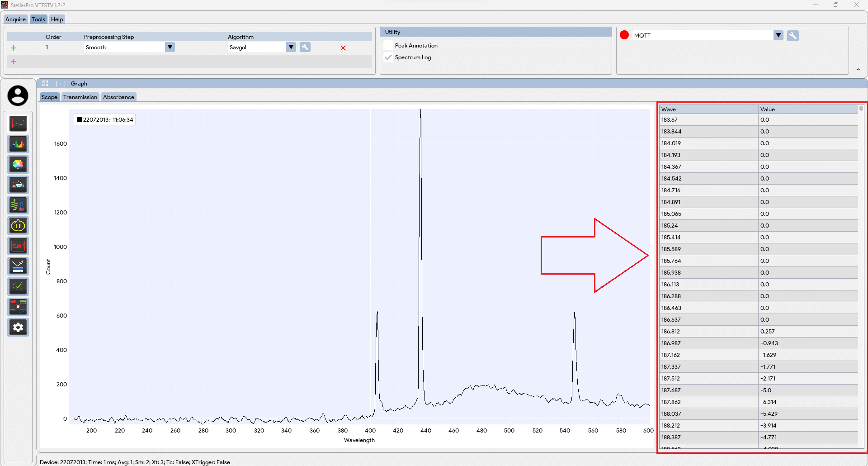Open the rainbow spectrum sidebar module
Screen dimensions: 868x466
[x=18, y=144]
